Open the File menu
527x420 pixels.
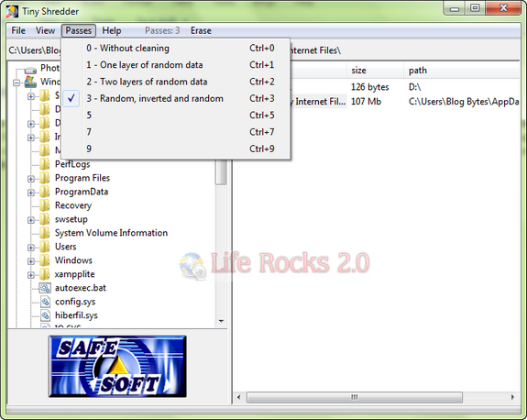(x=18, y=30)
